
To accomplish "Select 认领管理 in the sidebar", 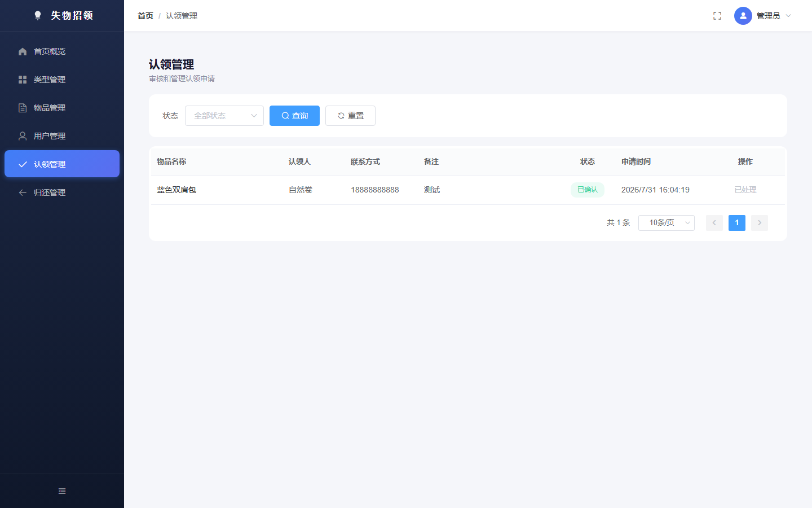I will point(62,164).
